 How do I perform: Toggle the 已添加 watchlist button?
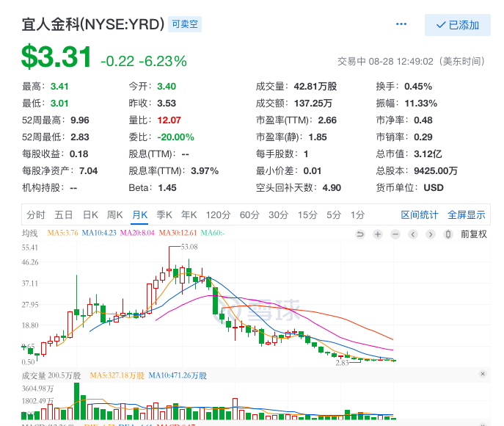pos(458,25)
